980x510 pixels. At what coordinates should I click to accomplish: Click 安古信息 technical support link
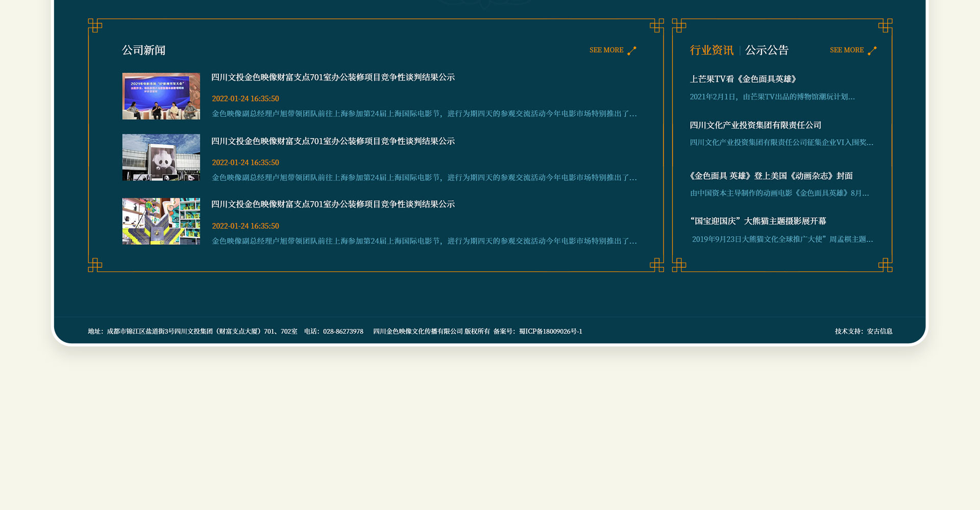pyautogui.click(x=879, y=331)
